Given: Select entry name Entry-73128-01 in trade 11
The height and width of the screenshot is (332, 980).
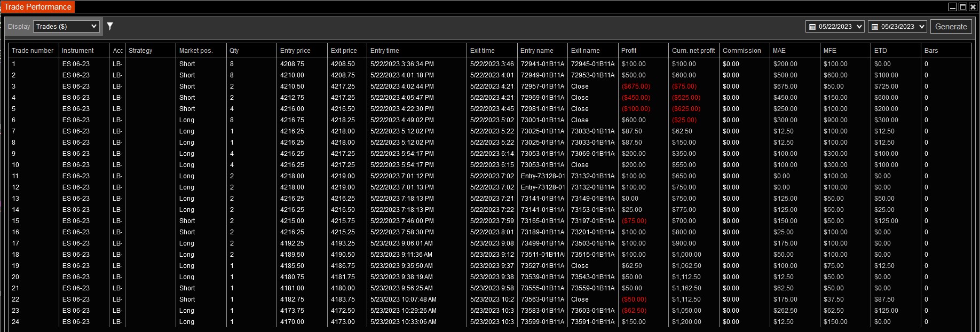Looking at the screenshot, I should (x=542, y=176).
